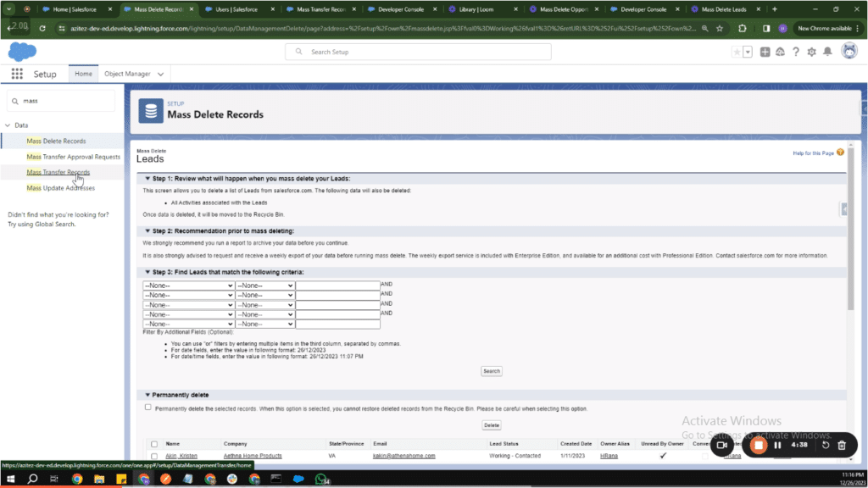This screenshot has width=868, height=488.
Task: Stop the Loom recording
Action: pyautogui.click(x=759, y=445)
